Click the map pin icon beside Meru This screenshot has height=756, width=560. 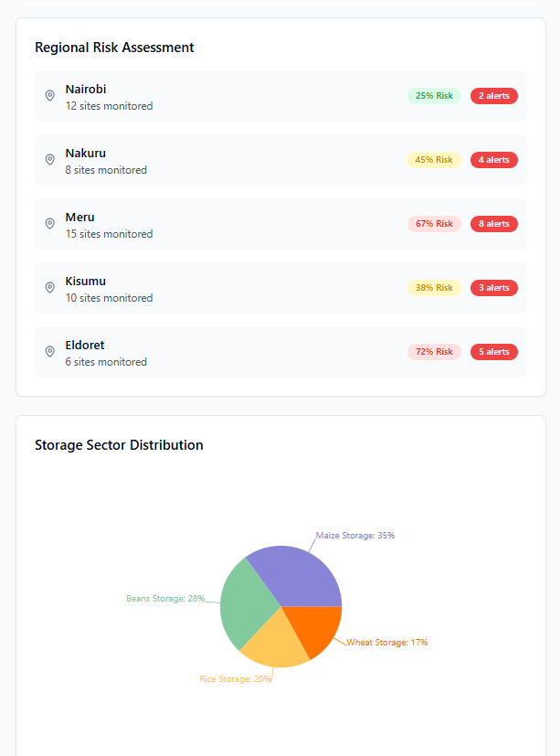coord(49,224)
